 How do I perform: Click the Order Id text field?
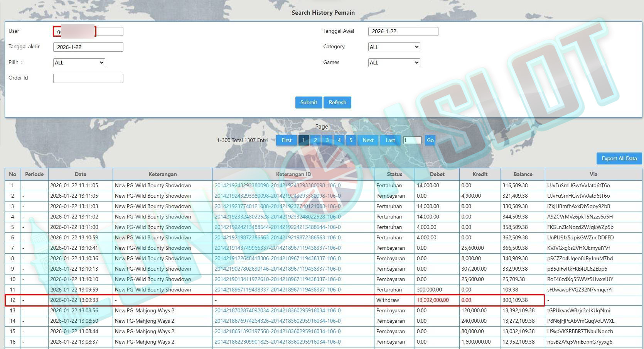pos(88,78)
